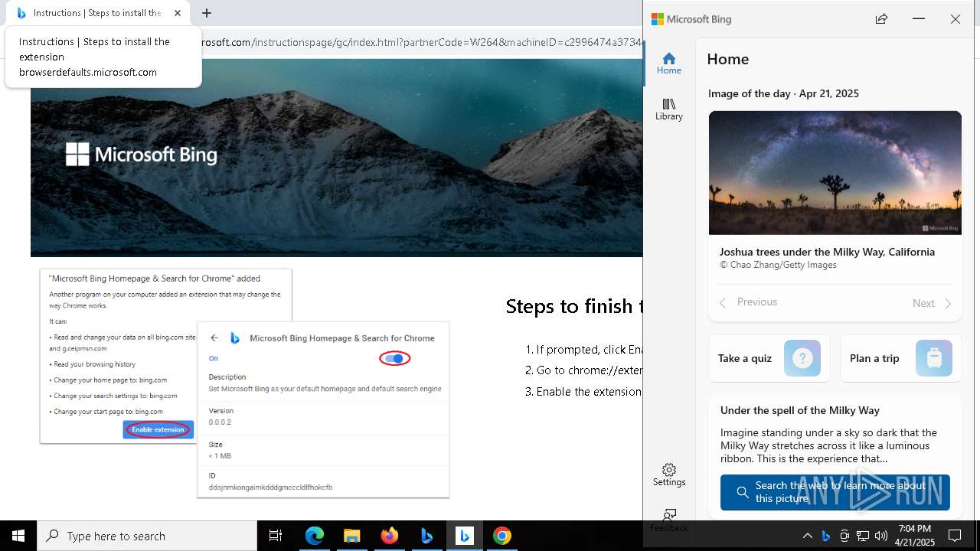980x551 pixels.
Task: Open the Windows notification center
Action: point(955,536)
